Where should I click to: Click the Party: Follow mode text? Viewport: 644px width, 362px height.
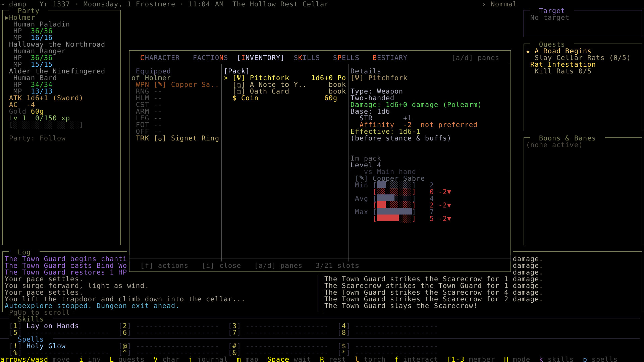coord(37,138)
